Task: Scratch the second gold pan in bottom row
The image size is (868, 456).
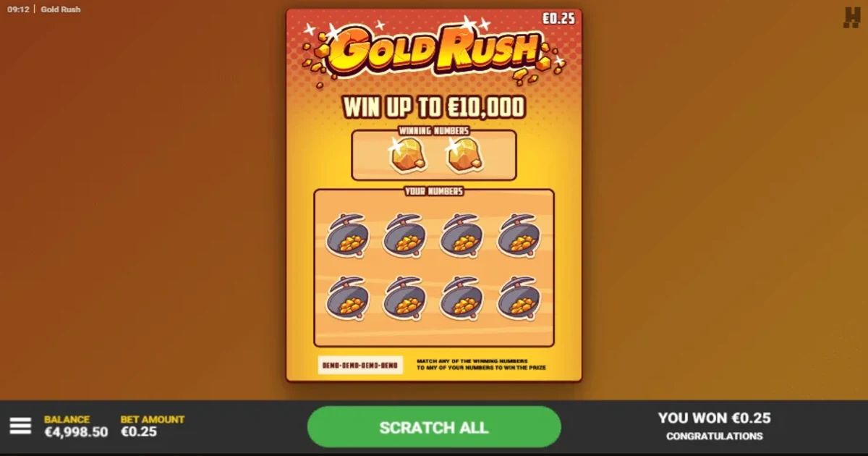Action: tap(405, 297)
